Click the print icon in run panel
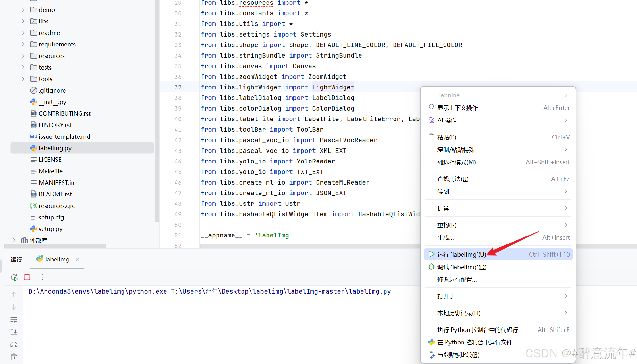Viewport: 637px width, 364px height. click(14, 344)
